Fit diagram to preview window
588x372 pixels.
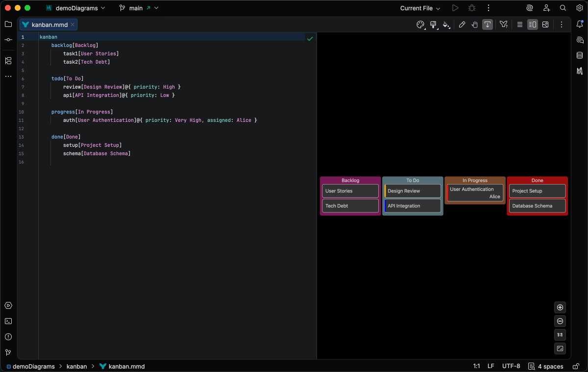tap(560, 349)
